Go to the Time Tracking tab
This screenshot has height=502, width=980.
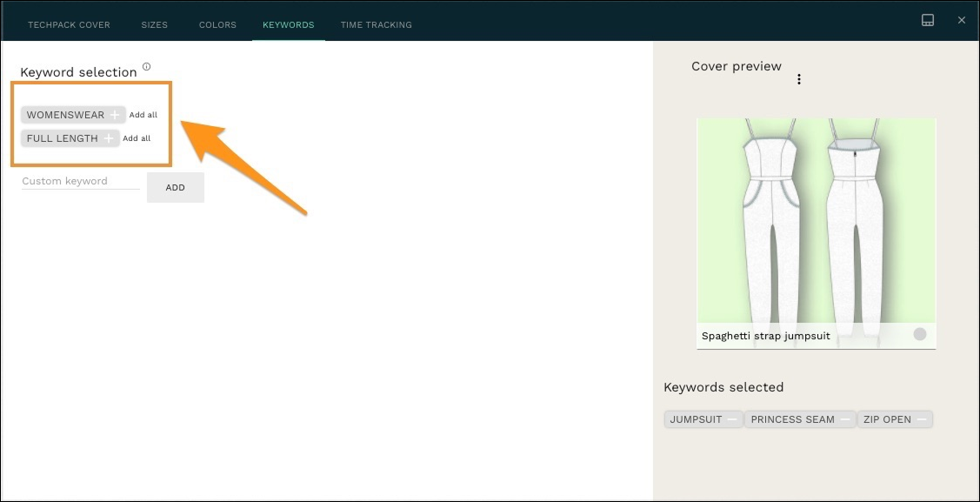click(x=377, y=25)
